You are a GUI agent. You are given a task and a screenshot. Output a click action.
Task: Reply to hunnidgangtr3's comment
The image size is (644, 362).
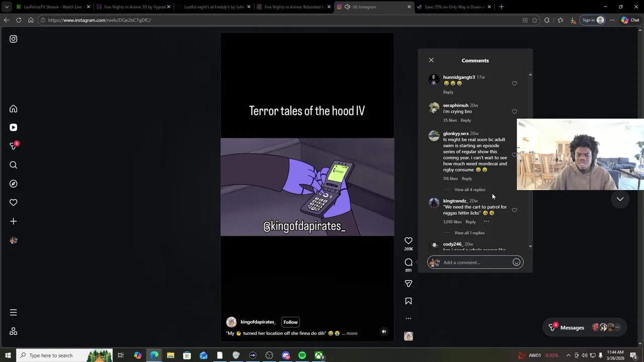pos(448,93)
